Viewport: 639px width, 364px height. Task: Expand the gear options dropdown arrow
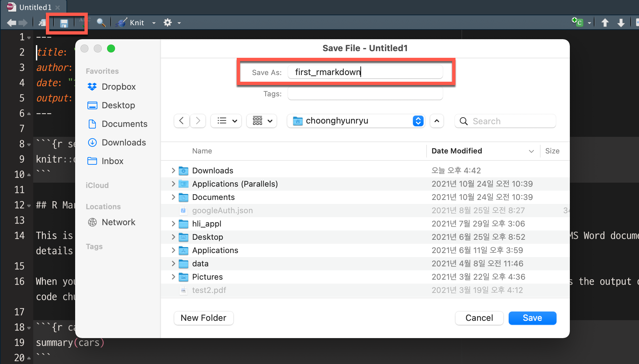(179, 23)
